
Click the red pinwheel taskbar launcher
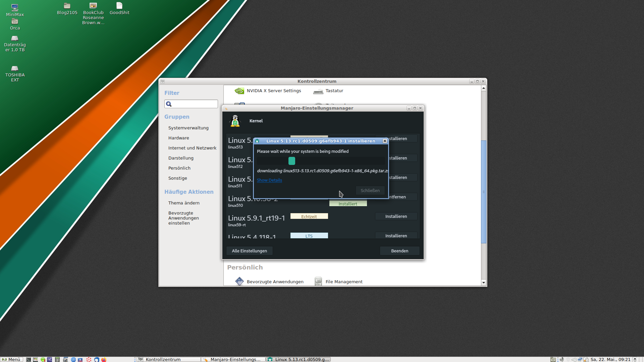[x=89, y=359]
